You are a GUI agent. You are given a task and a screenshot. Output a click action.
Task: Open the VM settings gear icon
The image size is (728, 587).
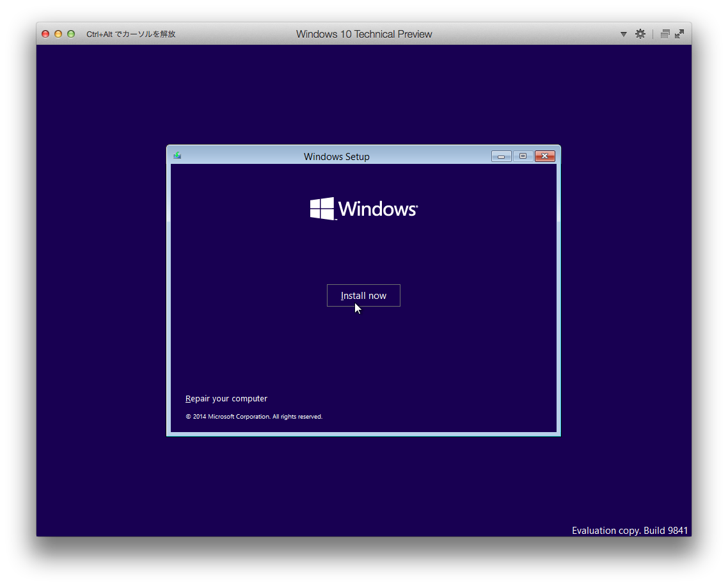click(640, 34)
